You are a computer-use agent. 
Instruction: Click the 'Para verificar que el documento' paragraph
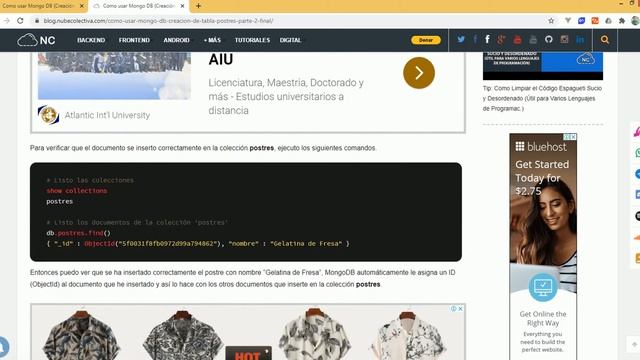coord(203,148)
